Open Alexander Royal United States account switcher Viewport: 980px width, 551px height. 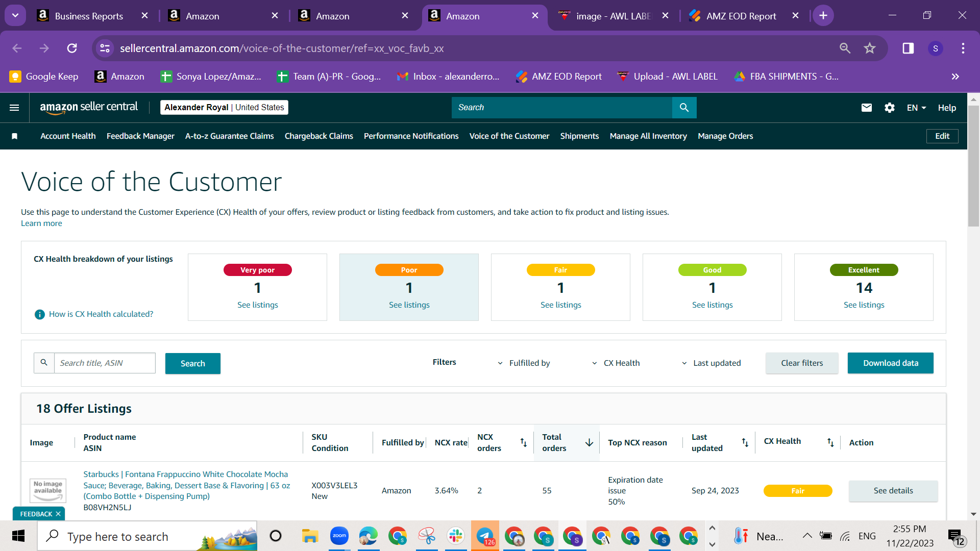[x=224, y=108]
